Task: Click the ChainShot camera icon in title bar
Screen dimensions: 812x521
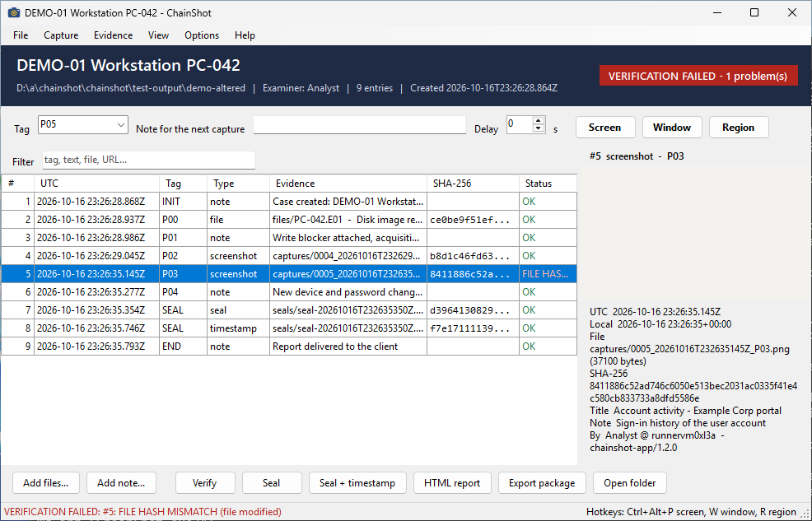Action: coord(14,12)
